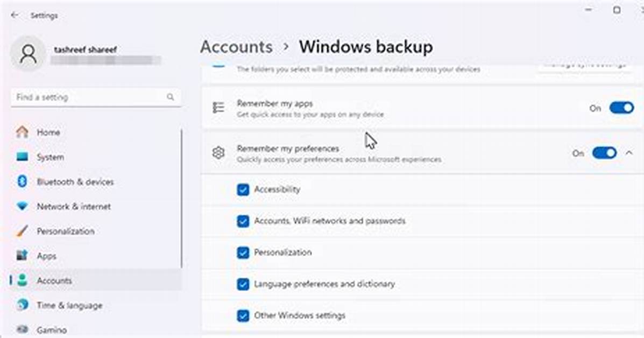The width and height of the screenshot is (644, 338).
Task: Focus the Find a setting search box
Action: click(96, 97)
